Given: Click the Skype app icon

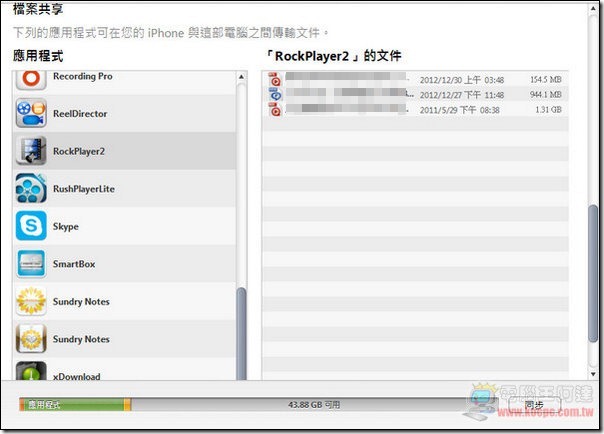Looking at the screenshot, I should (x=31, y=226).
